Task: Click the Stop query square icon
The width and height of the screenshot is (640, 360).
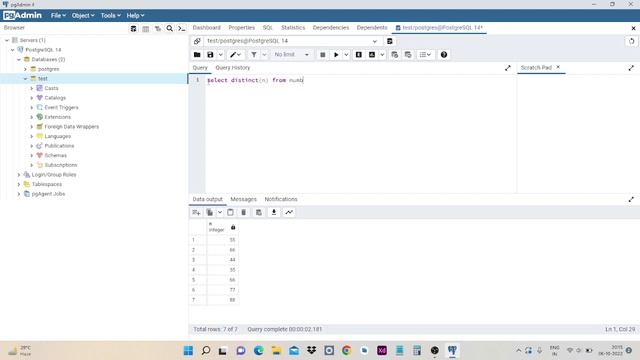Action: coord(322,55)
